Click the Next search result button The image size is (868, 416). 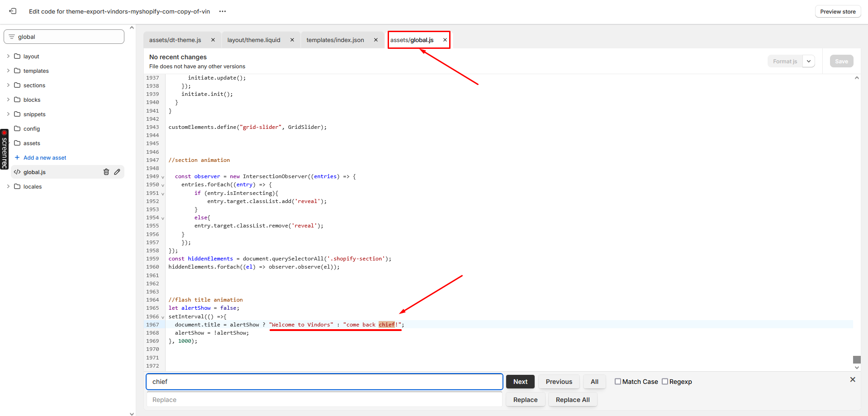tap(520, 382)
